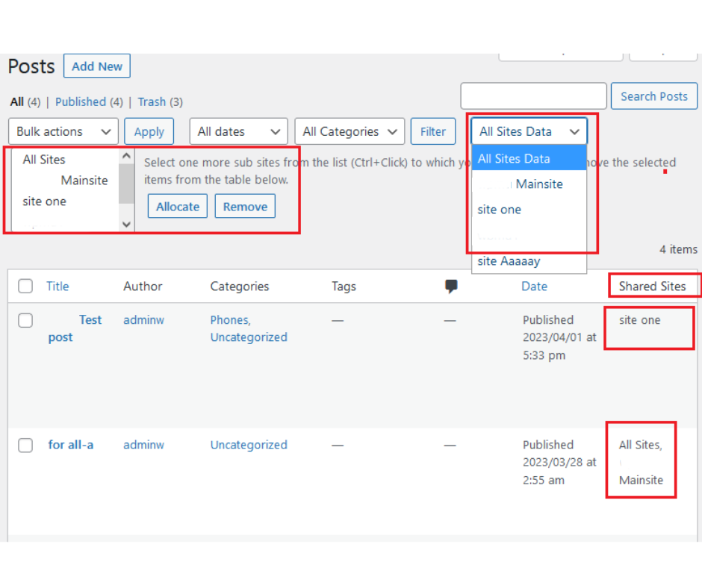Open the Phones category link
The width and height of the screenshot is (702, 588).
click(x=231, y=320)
